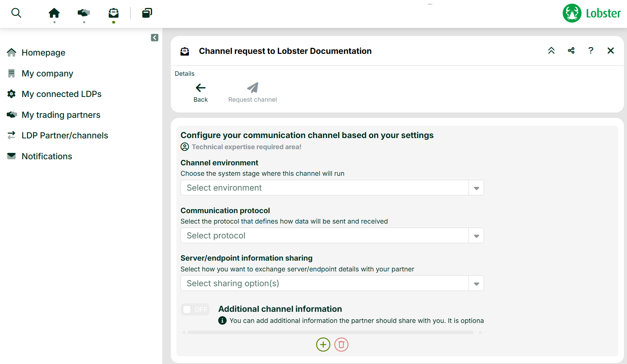Click the My company building icon

tap(11, 73)
